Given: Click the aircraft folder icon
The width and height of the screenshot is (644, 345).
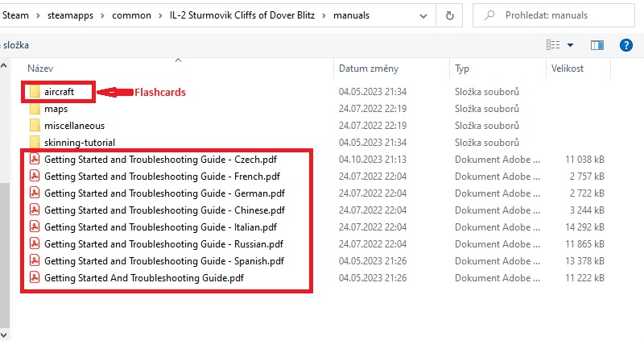Looking at the screenshot, I should (35, 92).
